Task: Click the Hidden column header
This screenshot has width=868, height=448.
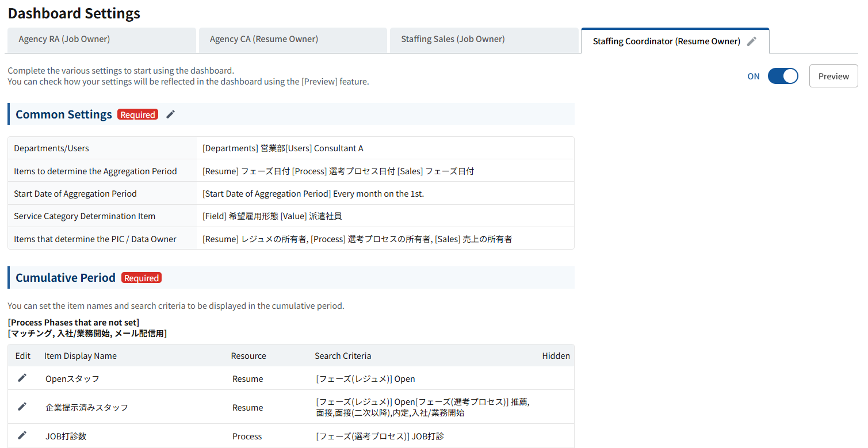Action: pyautogui.click(x=556, y=356)
